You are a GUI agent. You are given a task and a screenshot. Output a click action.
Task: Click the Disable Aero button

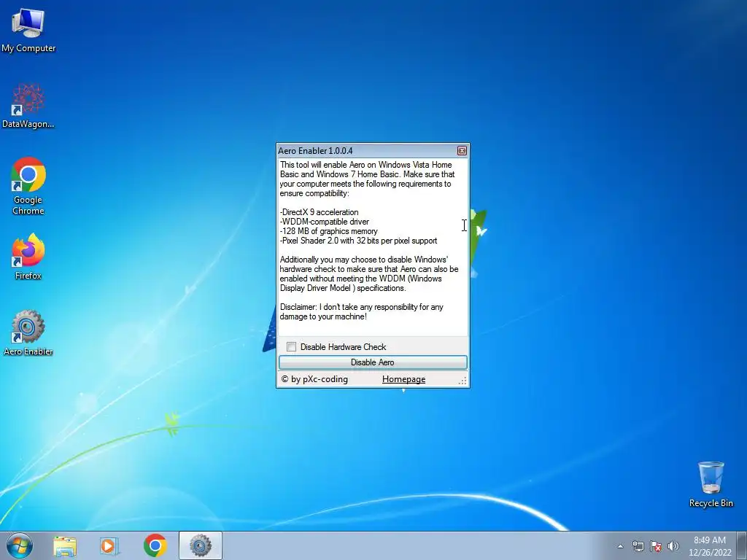373,362
